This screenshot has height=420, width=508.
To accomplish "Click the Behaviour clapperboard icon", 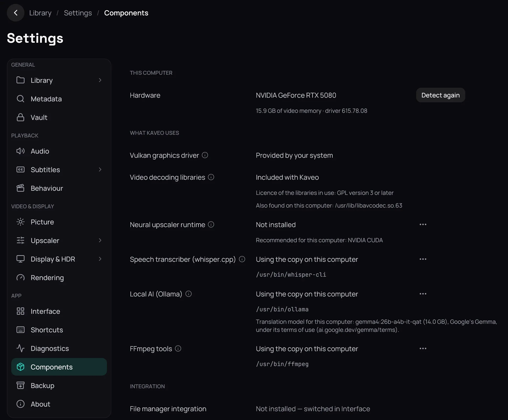I will coord(21,188).
